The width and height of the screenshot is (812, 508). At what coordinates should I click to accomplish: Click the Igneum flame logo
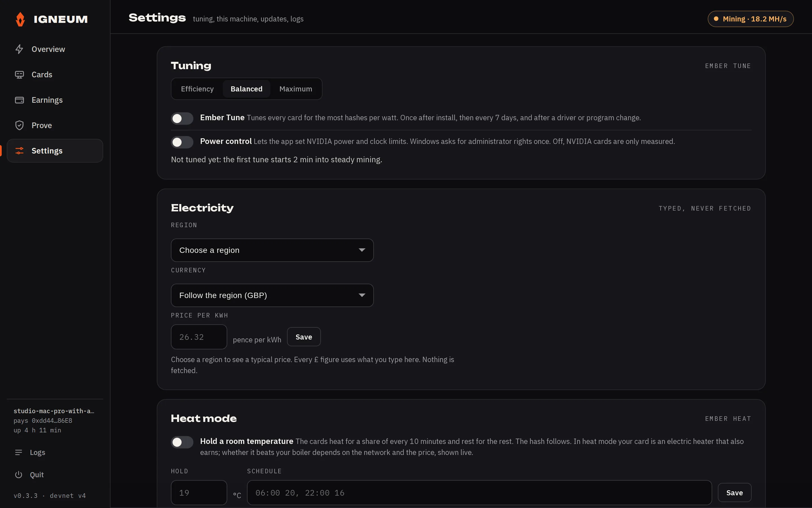(x=20, y=19)
